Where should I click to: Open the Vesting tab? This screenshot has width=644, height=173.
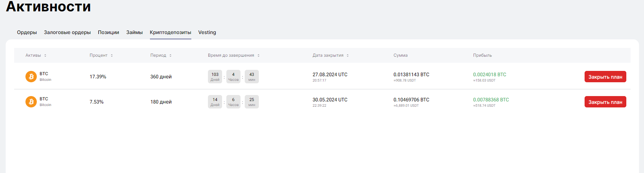pos(207,32)
